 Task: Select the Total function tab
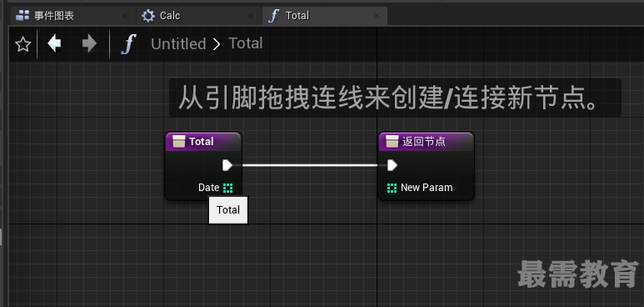coord(324,16)
